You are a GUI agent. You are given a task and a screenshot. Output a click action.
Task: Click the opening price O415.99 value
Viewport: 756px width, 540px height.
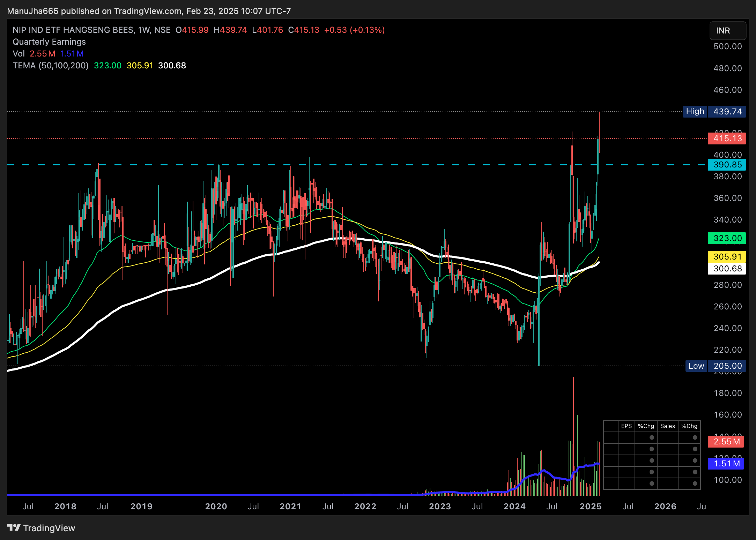point(192,30)
